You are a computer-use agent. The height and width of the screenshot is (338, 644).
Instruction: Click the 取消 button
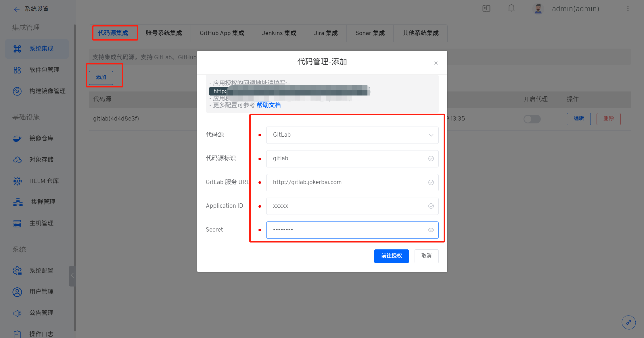pos(426,256)
